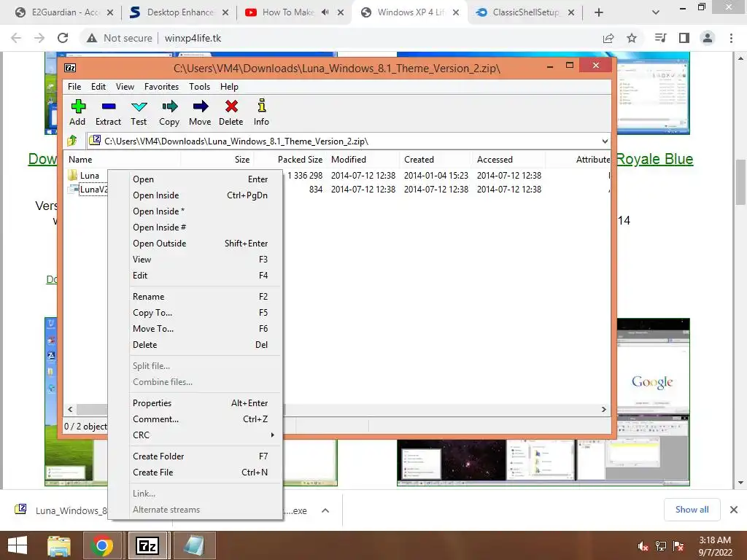Open the Edit menu in 7-Zip
Viewport: 747px width, 560px height.
[x=98, y=87]
